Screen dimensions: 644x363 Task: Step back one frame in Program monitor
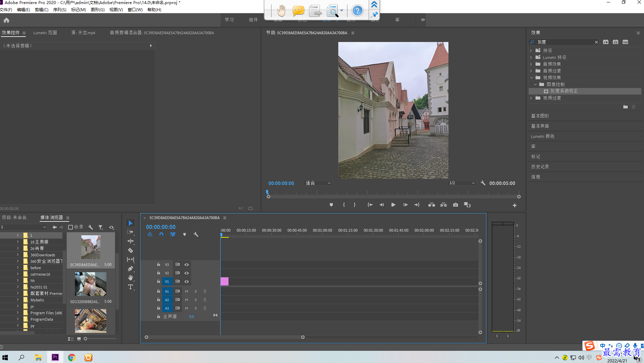coord(382,205)
